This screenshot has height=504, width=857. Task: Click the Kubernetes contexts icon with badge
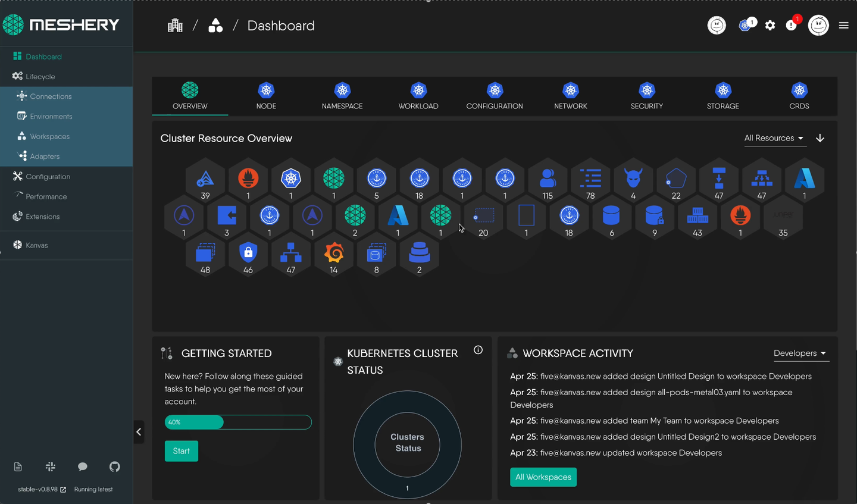click(745, 26)
